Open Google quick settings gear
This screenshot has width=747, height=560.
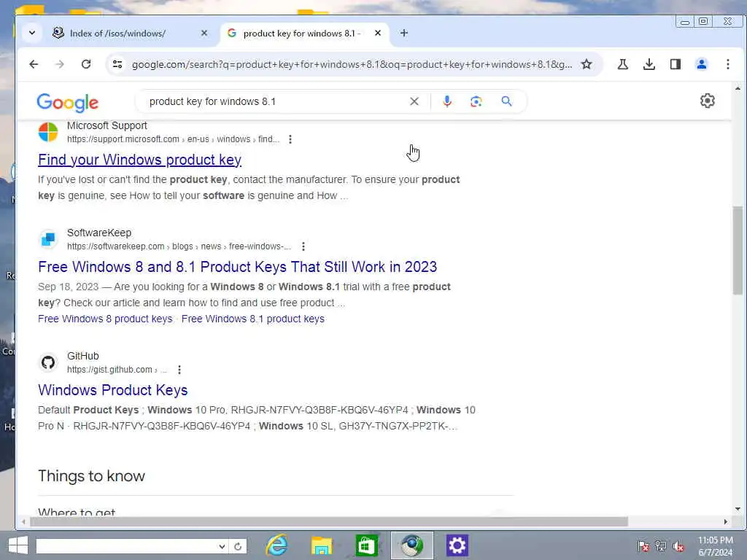click(708, 101)
